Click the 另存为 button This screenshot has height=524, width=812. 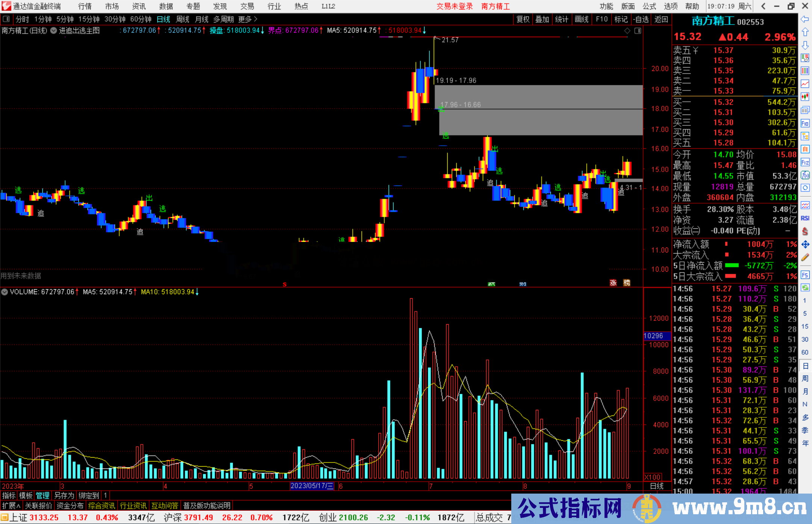(64, 495)
